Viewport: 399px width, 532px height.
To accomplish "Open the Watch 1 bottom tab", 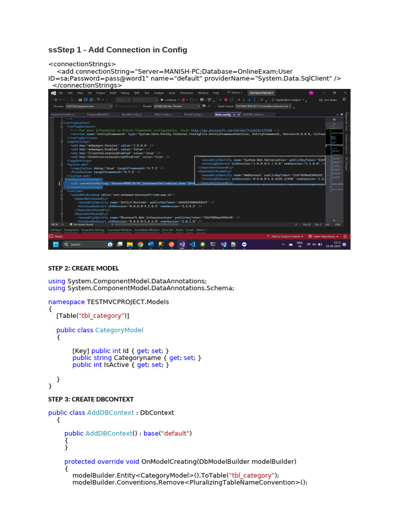I will pos(201,230).
